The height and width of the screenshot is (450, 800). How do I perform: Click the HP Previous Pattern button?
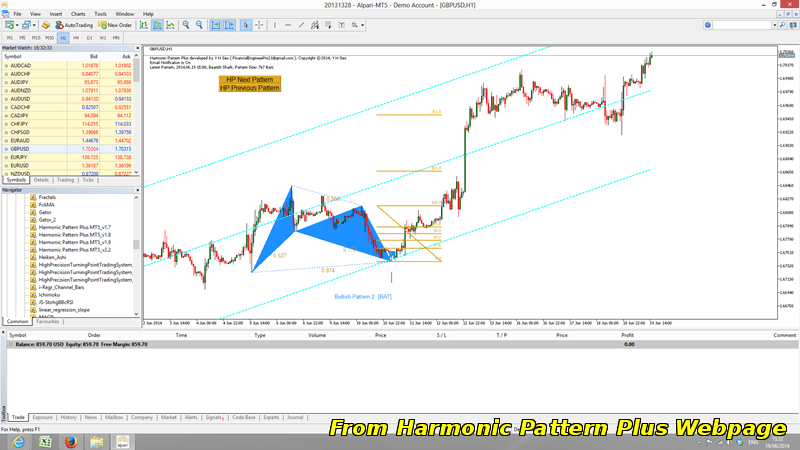249,88
